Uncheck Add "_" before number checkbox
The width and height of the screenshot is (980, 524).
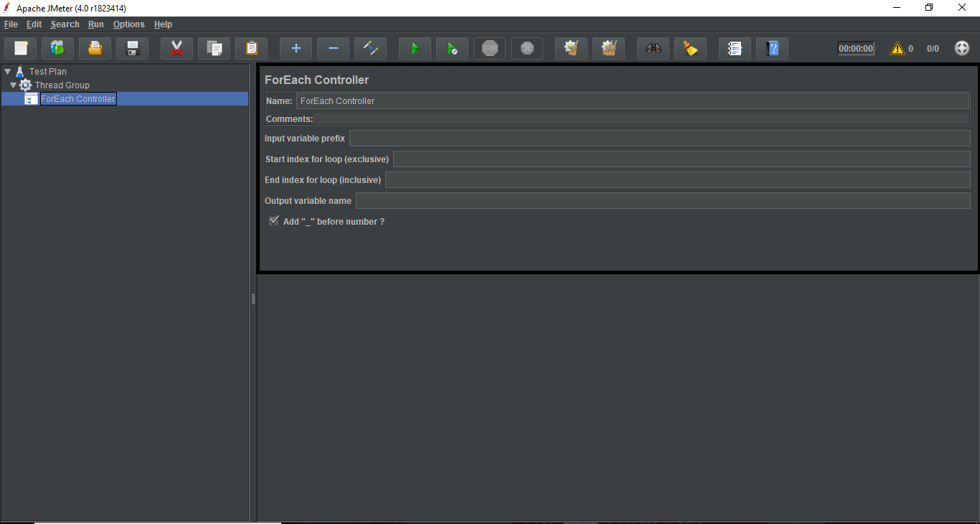click(x=274, y=221)
